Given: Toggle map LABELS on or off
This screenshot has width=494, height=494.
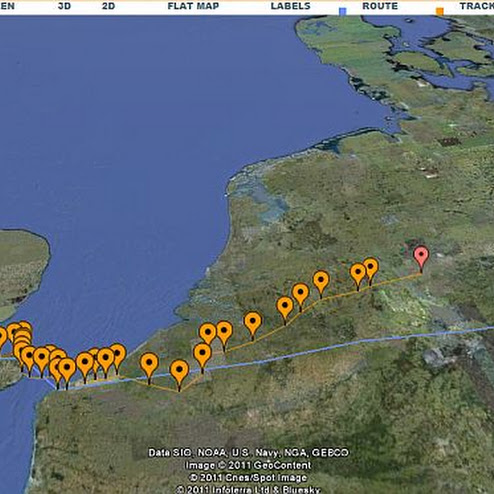Looking at the screenshot, I should click(290, 6).
